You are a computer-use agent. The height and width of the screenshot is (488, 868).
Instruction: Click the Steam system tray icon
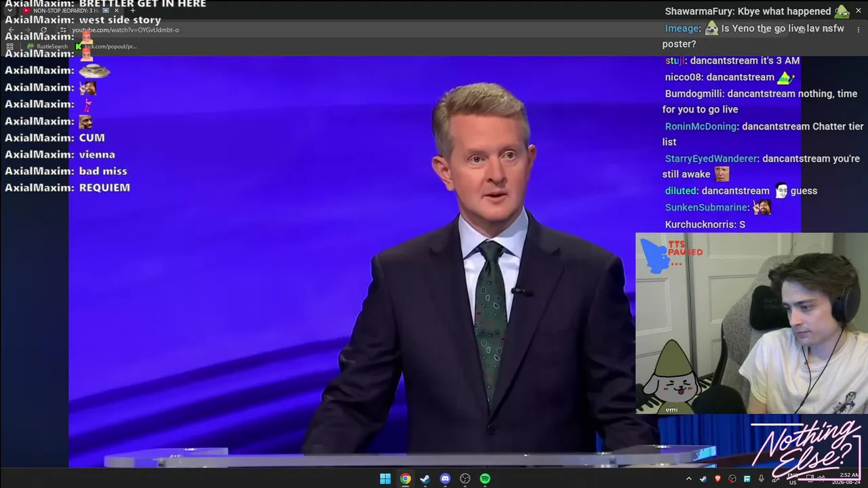tap(703, 479)
